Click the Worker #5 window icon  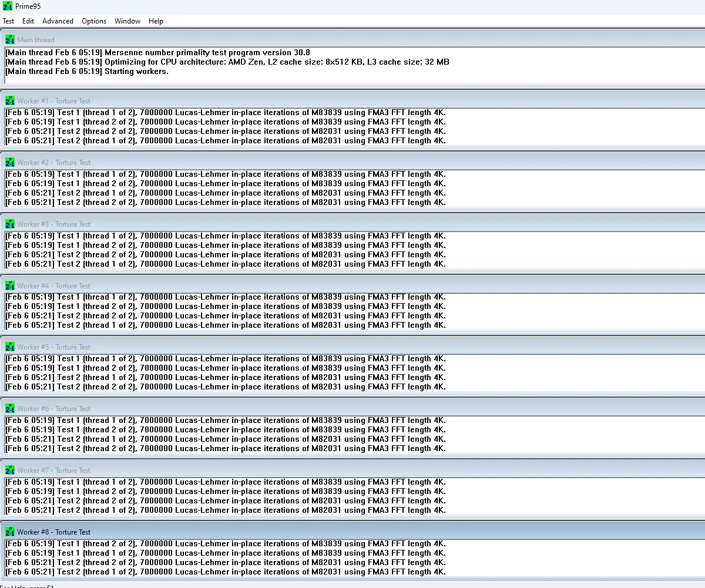pyautogui.click(x=10, y=347)
